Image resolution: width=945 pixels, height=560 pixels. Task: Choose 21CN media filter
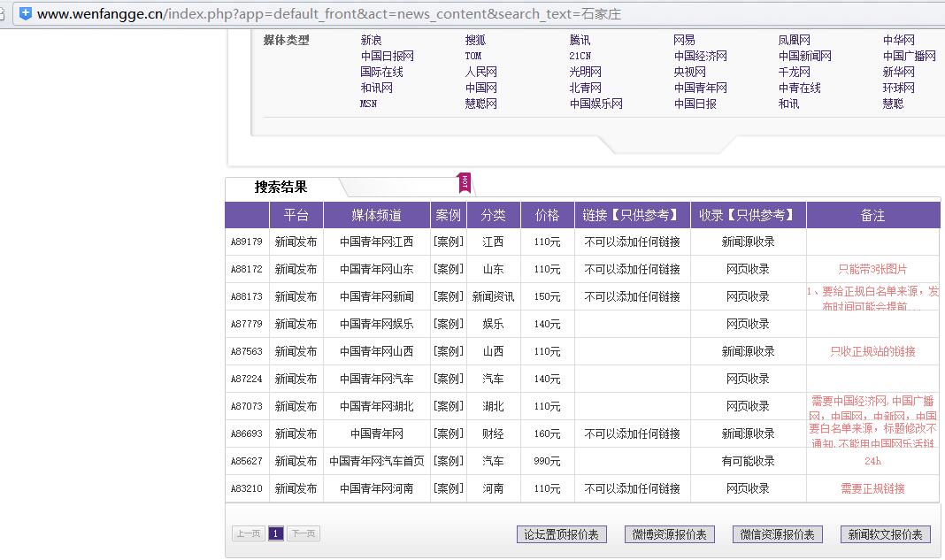click(580, 56)
